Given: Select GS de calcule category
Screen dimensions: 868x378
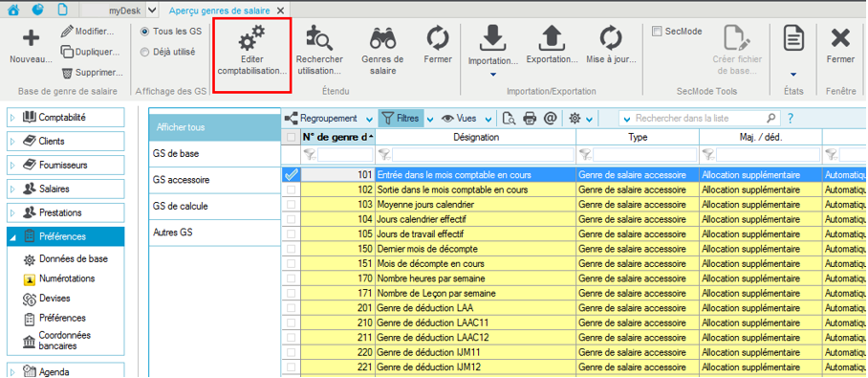Looking at the screenshot, I should 215,207.
